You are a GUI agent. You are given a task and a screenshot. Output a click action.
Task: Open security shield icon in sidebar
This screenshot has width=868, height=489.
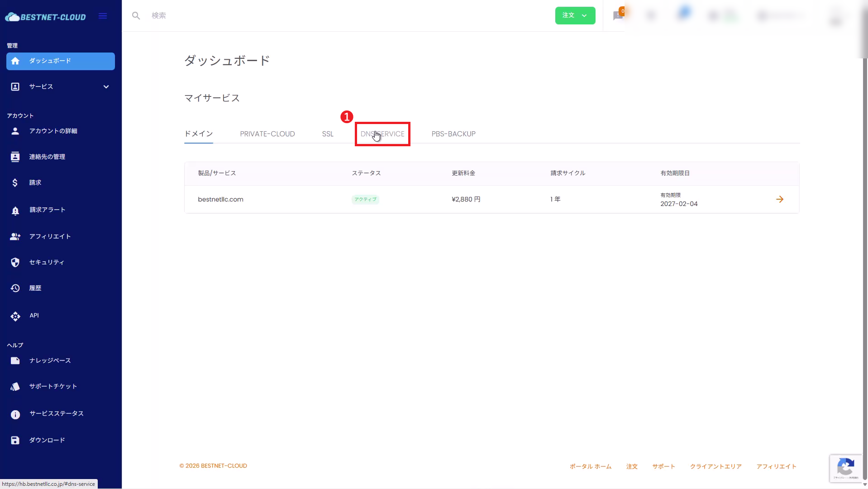click(x=15, y=263)
